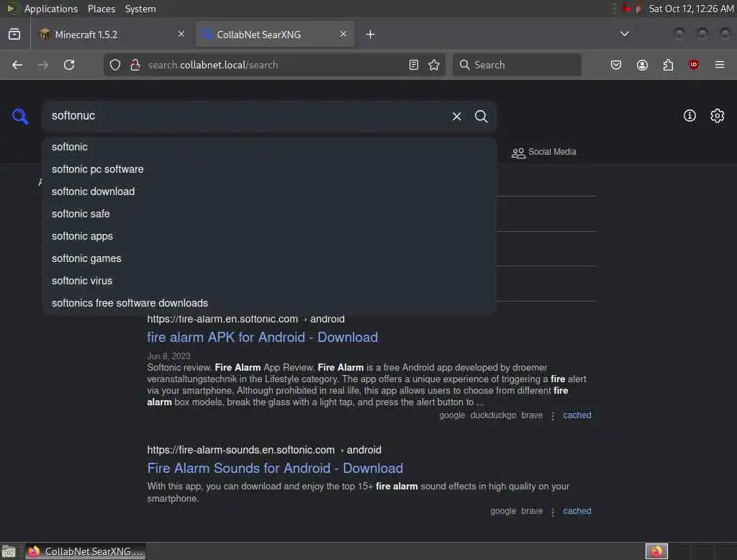Viewport: 737px width, 560px height.
Task: Open Firefox hamburger menu
Action: (720, 65)
